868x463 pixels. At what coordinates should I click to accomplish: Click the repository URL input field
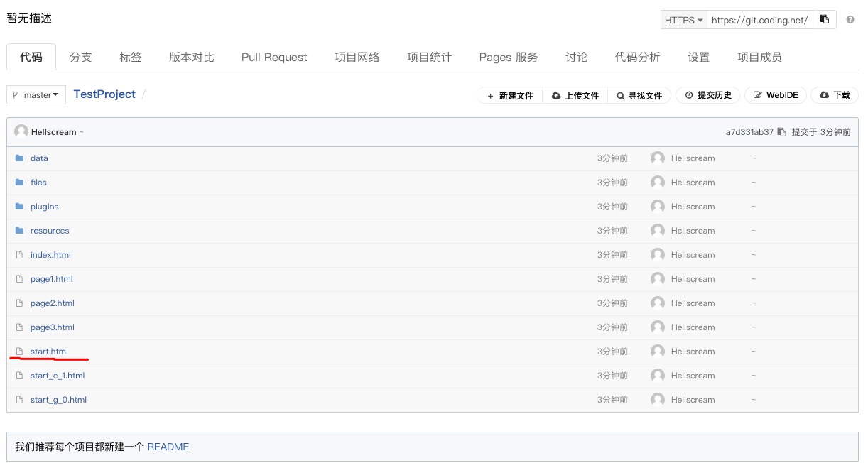(759, 20)
